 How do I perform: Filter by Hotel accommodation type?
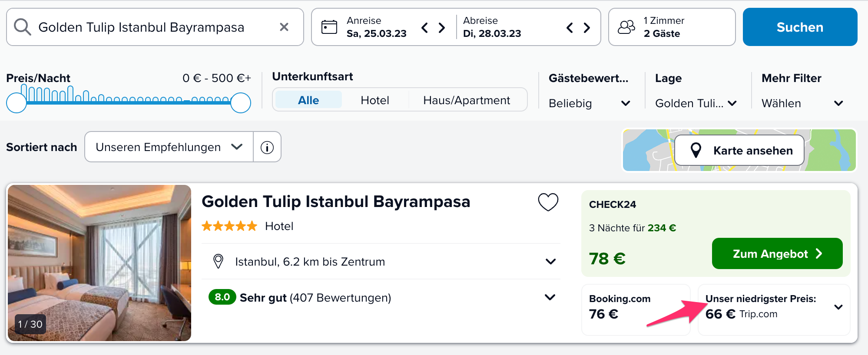pos(375,100)
